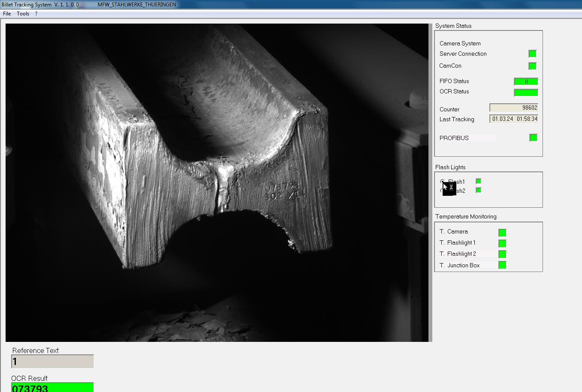Click the Flash1 green indicator light

478,181
